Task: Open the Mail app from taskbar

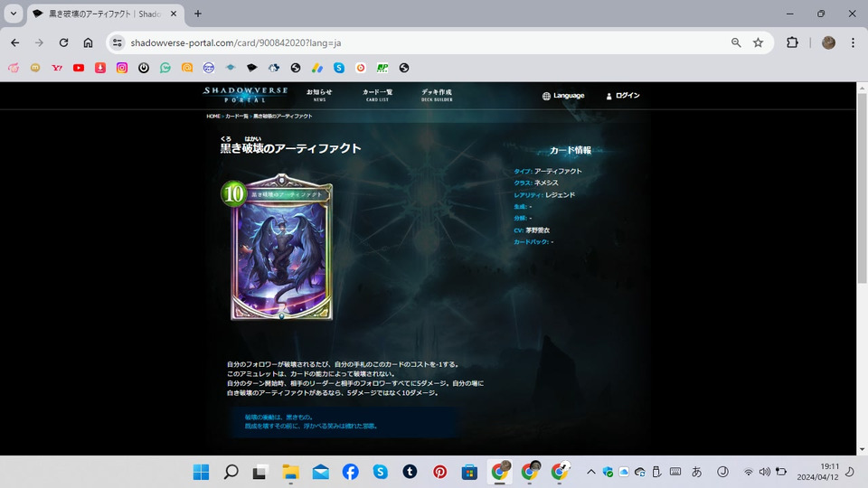Action: pyautogui.click(x=320, y=472)
